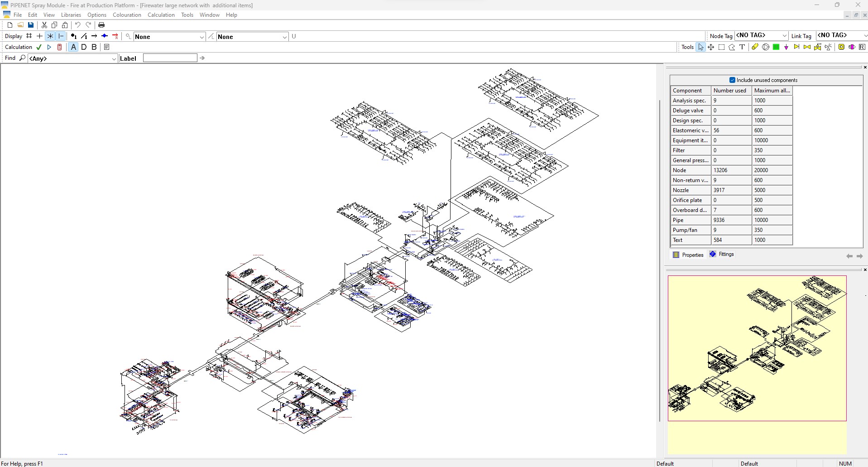Switch to the Fittings tab
Screen dimensions: 868x467
[x=722, y=254]
